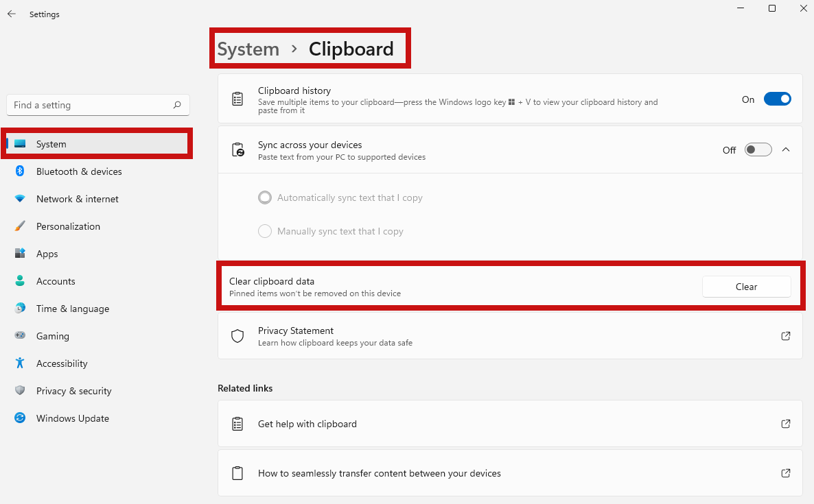Open the Privacy Statement external link icon
The width and height of the screenshot is (814, 504).
tap(785, 336)
